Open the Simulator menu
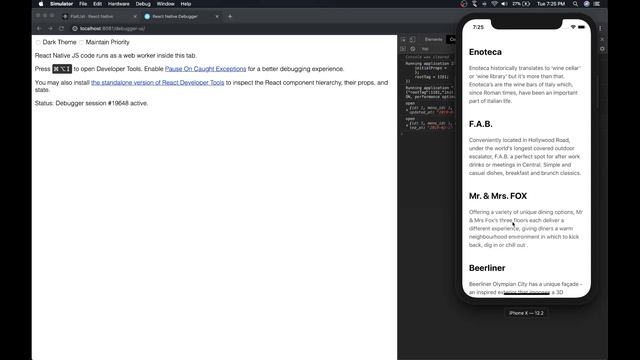 click(61, 4)
